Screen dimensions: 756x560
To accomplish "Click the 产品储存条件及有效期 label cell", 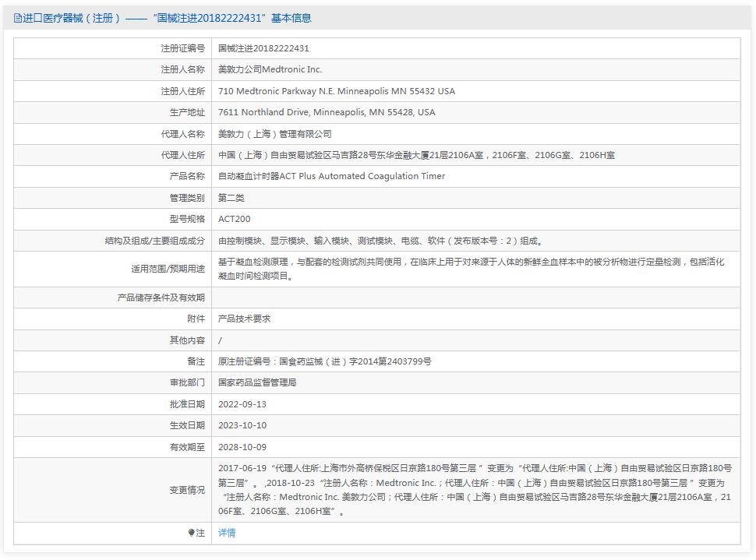I will (112, 298).
